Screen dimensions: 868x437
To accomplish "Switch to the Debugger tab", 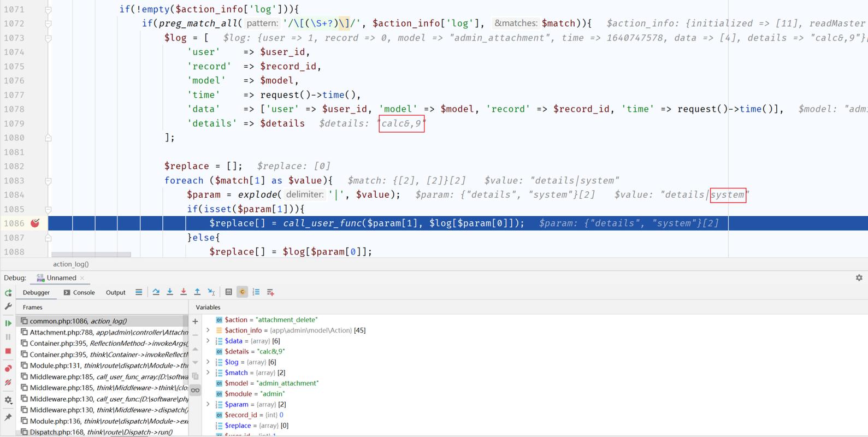I will pyautogui.click(x=36, y=292).
